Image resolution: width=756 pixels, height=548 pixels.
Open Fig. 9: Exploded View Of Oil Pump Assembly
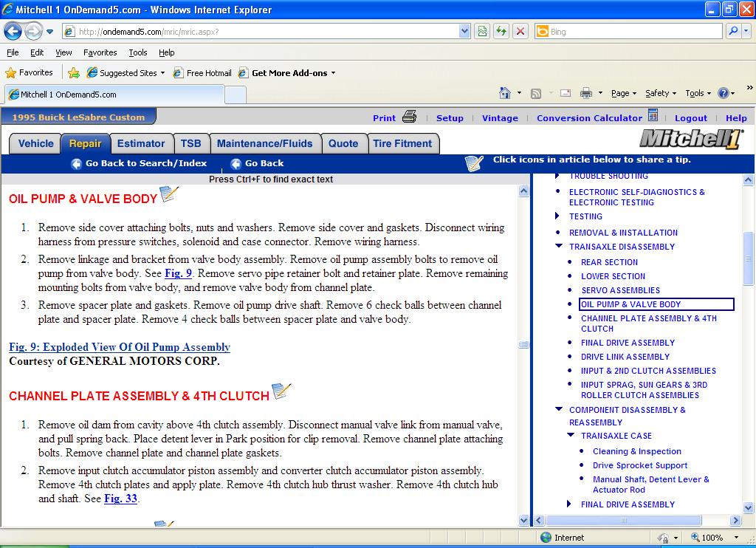120,347
